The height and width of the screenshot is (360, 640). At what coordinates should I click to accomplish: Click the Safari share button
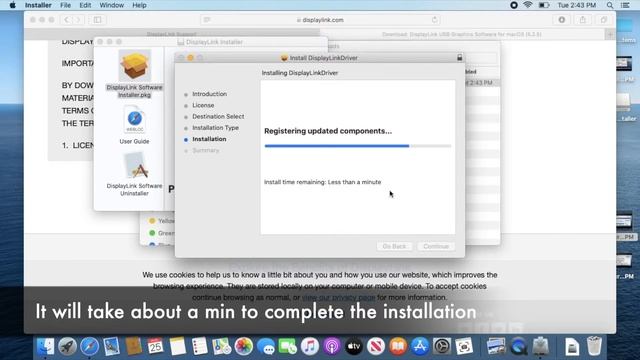click(x=583, y=20)
